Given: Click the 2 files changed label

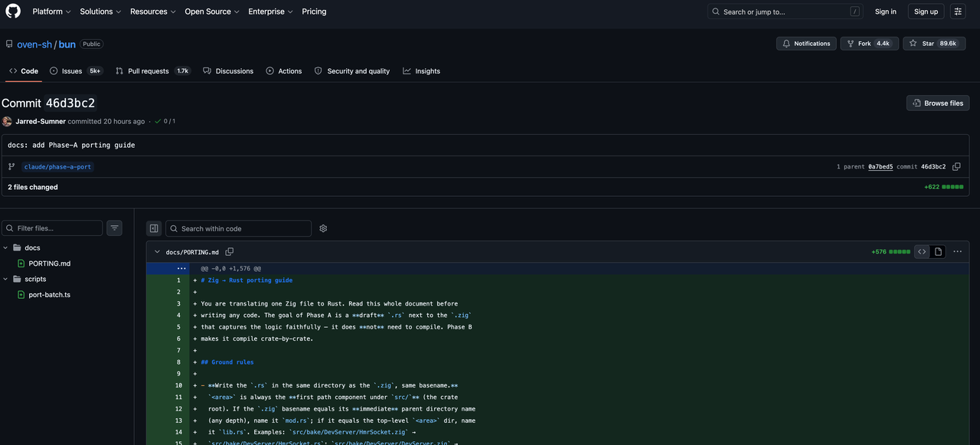Looking at the screenshot, I should [x=33, y=187].
